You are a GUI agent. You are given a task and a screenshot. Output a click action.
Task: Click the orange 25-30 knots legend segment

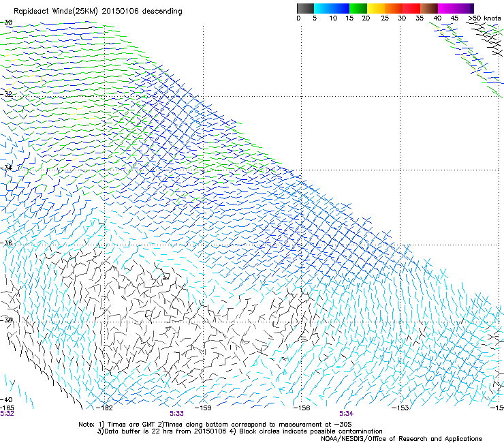[394, 8]
